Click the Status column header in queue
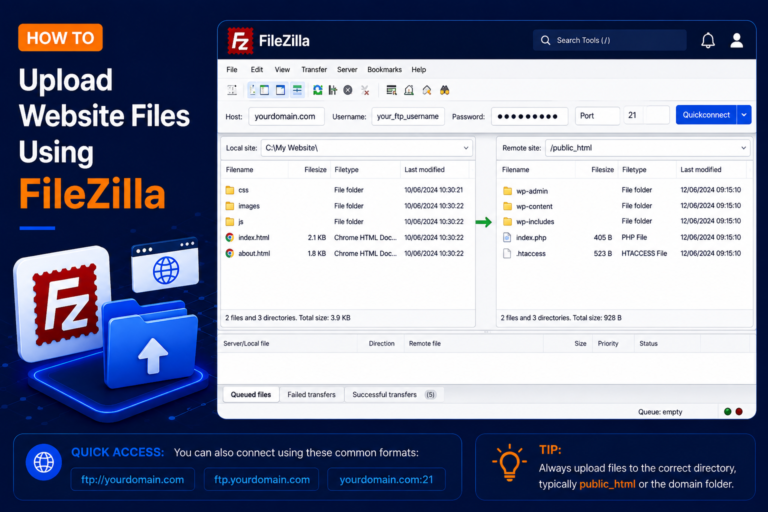768x512 pixels. [648, 343]
